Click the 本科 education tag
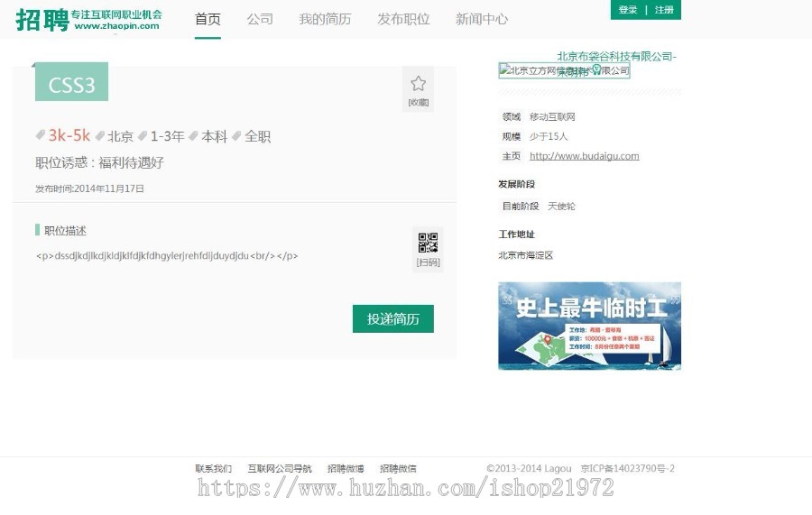This screenshot has height=515, width=812. pos(215,136)
